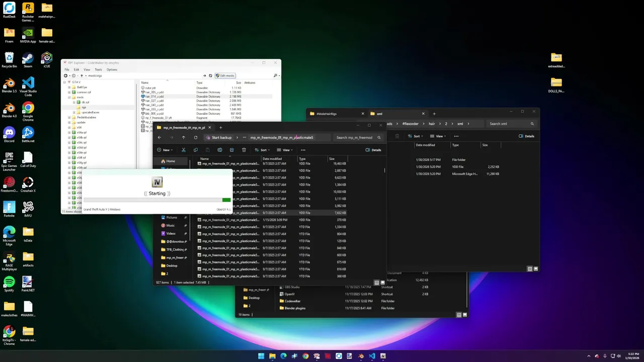Toggle Details pane in xml Explorer window
Image resolution: width=644 pixels, height=362 pixels.
[527, 136]
